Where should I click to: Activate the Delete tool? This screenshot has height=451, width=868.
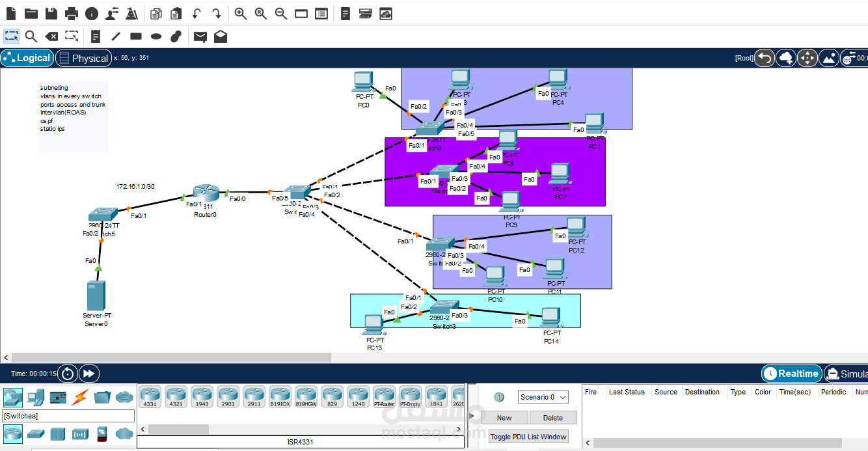click(51, 36)
